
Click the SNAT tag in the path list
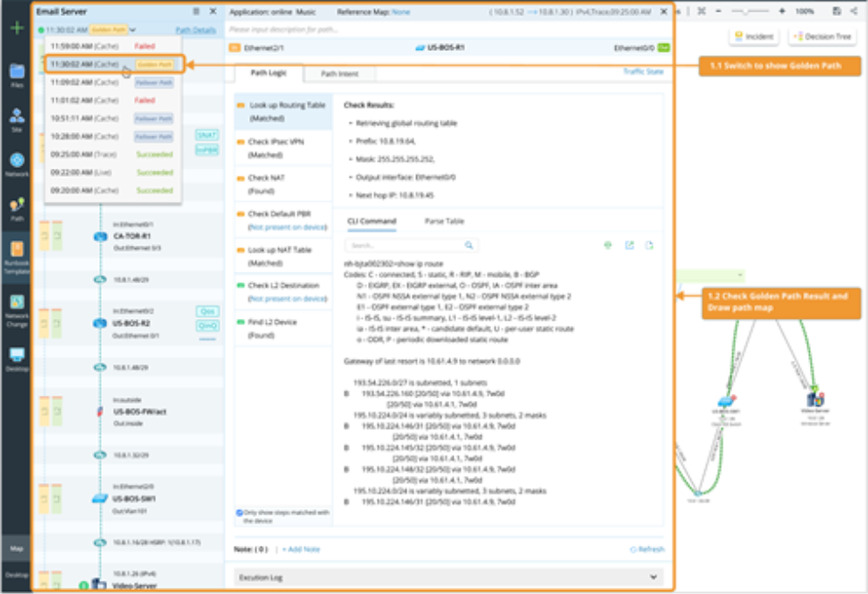pos(207,135)
